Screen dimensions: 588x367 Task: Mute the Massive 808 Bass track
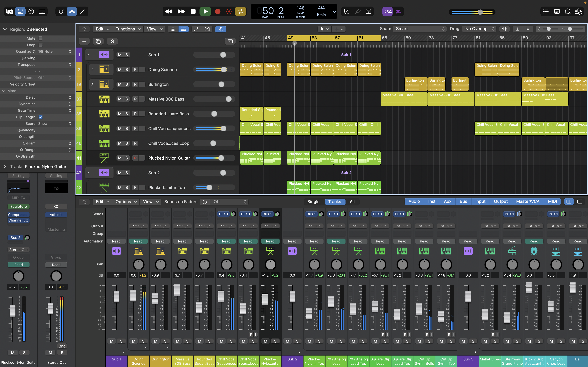tap(120, 99)
